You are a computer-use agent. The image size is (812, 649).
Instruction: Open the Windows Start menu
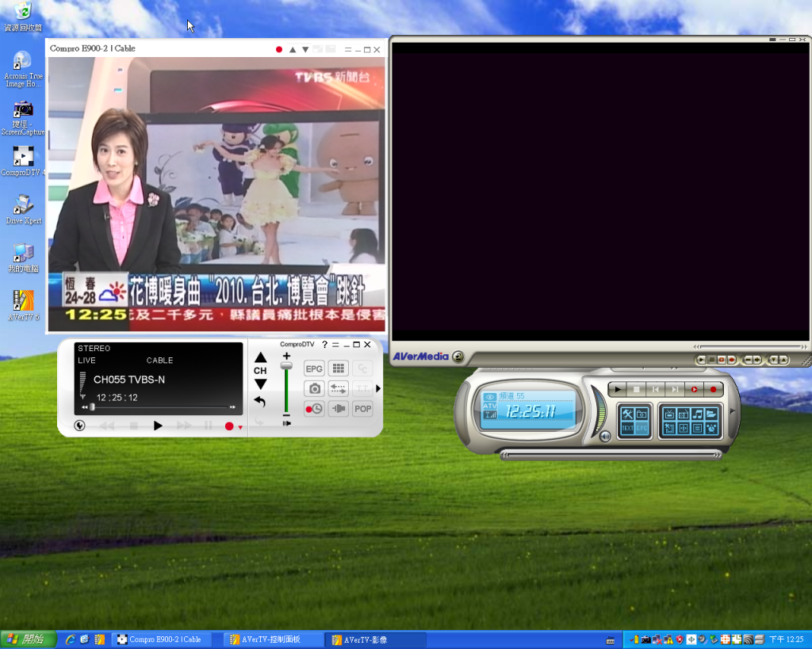(x=28, y=639)
